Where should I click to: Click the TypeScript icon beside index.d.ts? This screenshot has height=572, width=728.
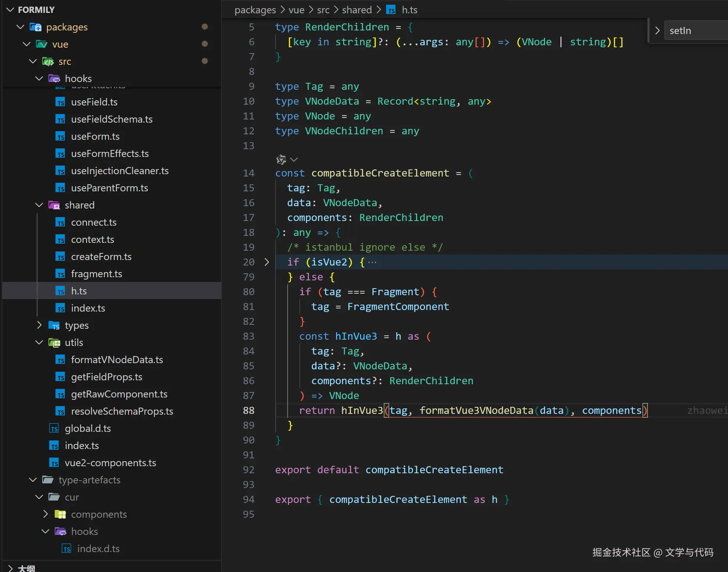pyautogui.click(x=67, y=549)
